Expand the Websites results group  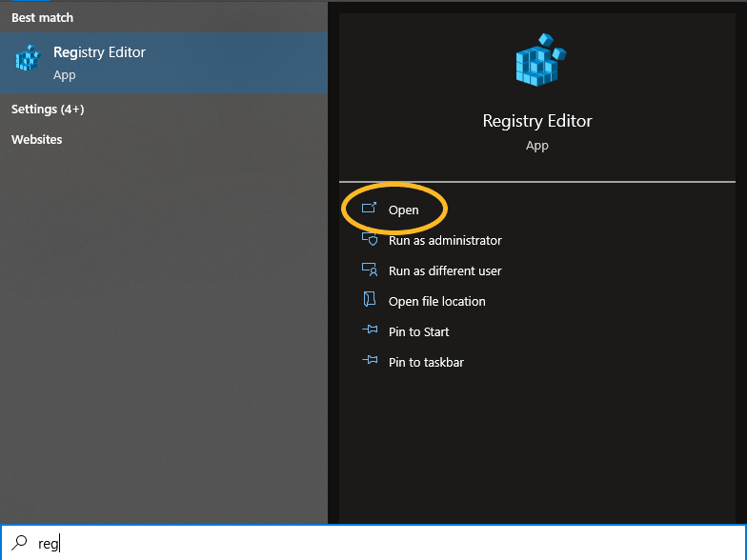(x=36, y=139)
